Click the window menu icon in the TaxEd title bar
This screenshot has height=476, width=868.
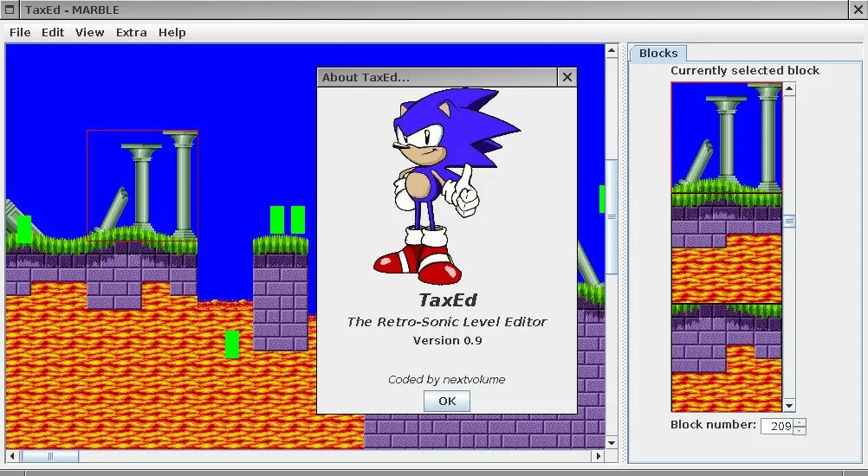(9, 10)
